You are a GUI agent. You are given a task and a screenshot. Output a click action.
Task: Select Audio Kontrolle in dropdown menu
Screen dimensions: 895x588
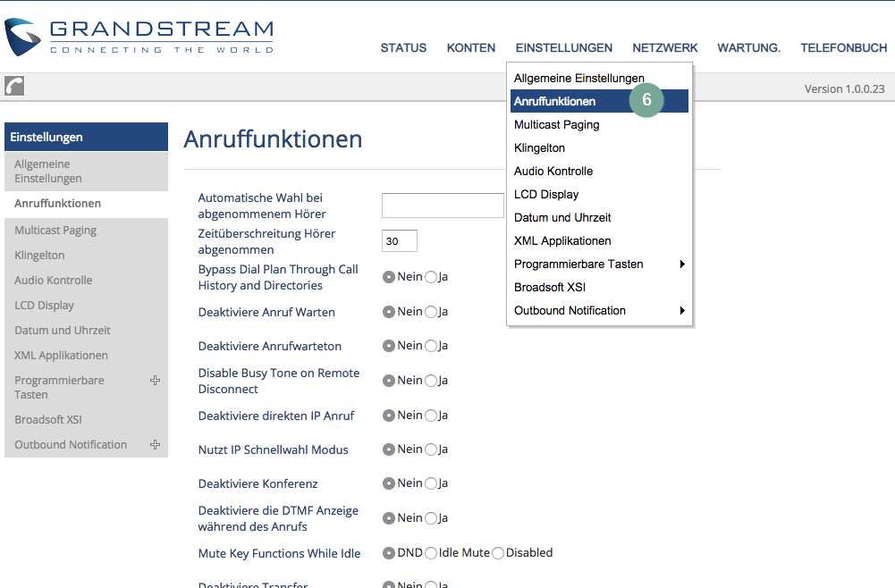click(x=599, y=171)
